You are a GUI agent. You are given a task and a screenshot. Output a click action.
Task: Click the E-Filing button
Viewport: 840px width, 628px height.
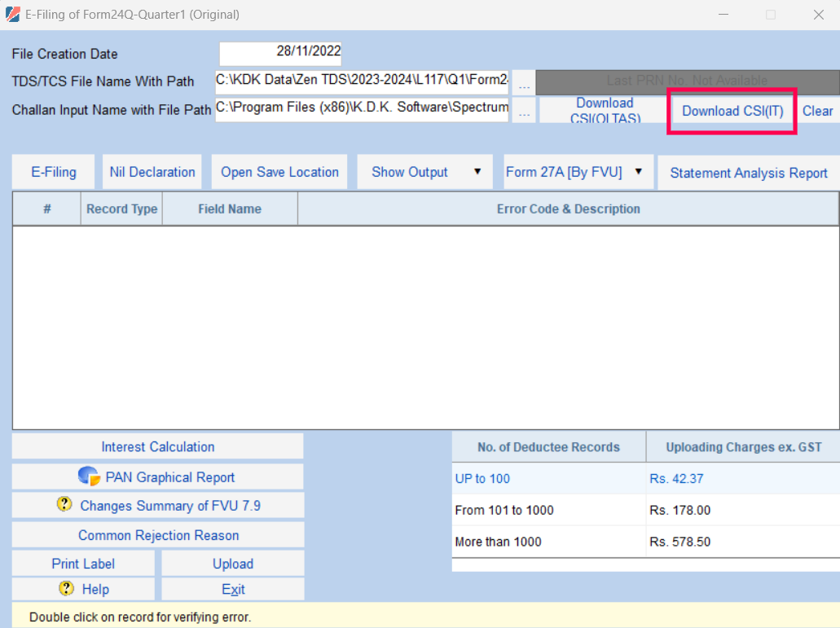(x=54, y=172)
